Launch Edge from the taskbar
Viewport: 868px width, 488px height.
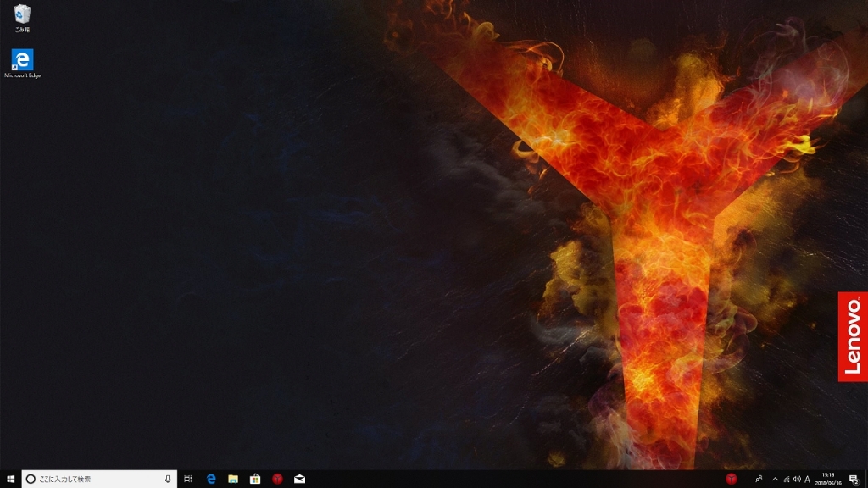pos(211,479)
